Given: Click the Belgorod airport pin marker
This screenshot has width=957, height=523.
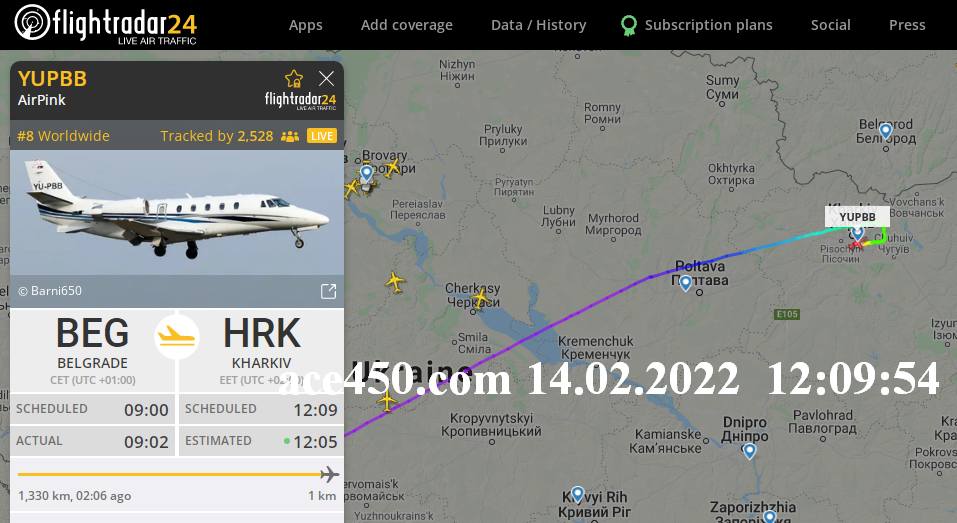Looking at the screenshot, I should [886, 131].
